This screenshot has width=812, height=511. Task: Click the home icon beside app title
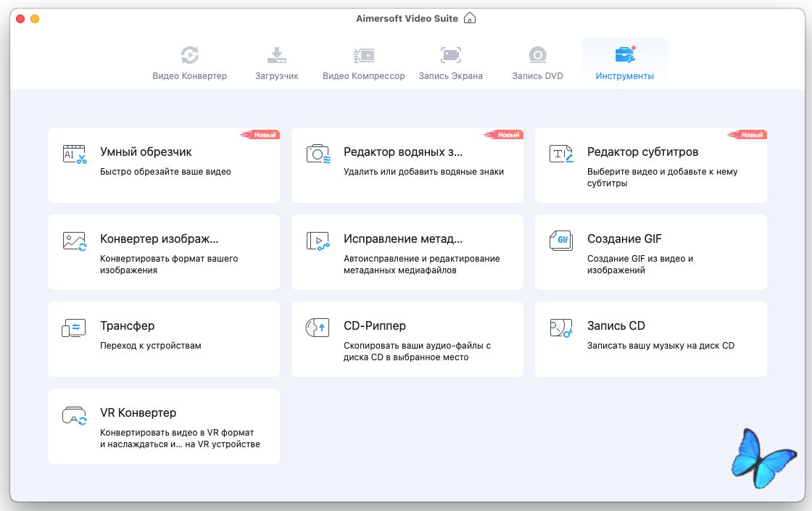click(471, 18)
